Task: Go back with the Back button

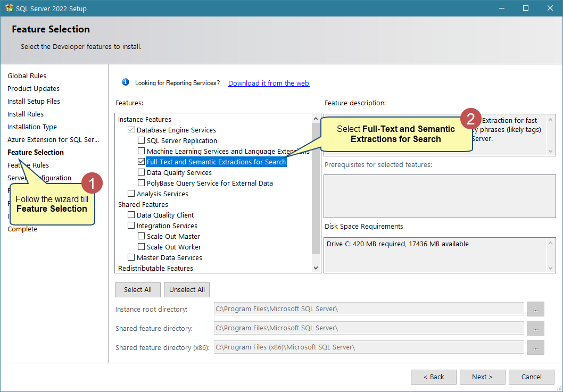Action: 434,377
